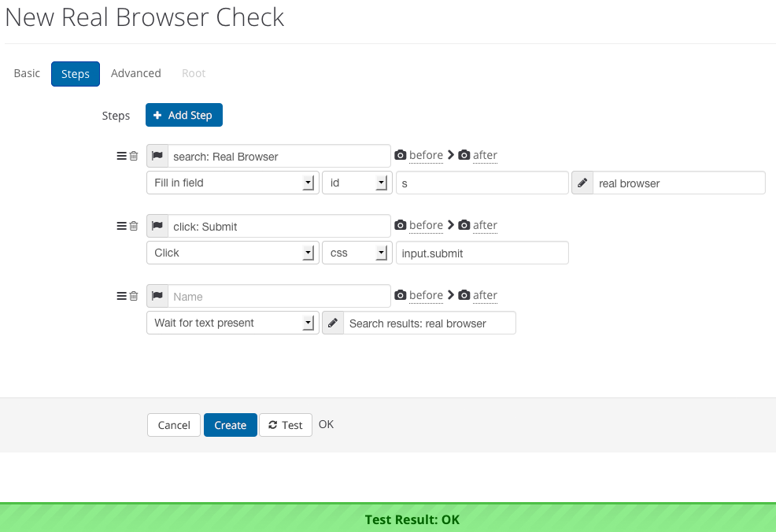Open the 'id' selector type dropdown

[x=357, y=183]
